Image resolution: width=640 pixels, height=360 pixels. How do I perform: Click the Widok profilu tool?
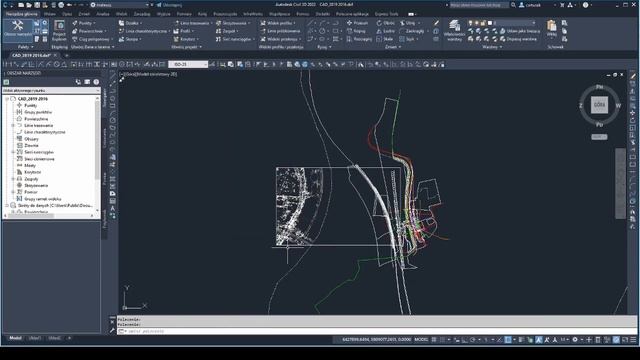point(278,23)
